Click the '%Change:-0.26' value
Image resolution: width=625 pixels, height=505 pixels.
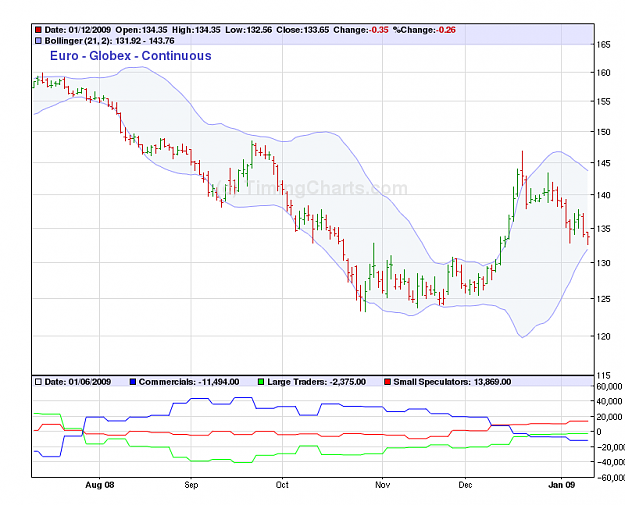pyautogui.click(x=425, y=30)
